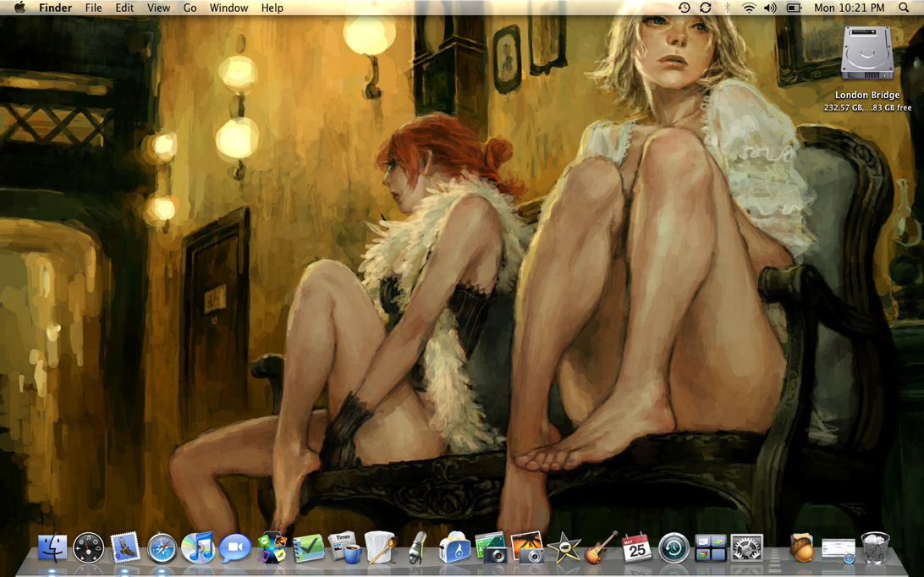Open the Bluetooth status menu
This screenshot has width=924, height=577.
[727, 8]
